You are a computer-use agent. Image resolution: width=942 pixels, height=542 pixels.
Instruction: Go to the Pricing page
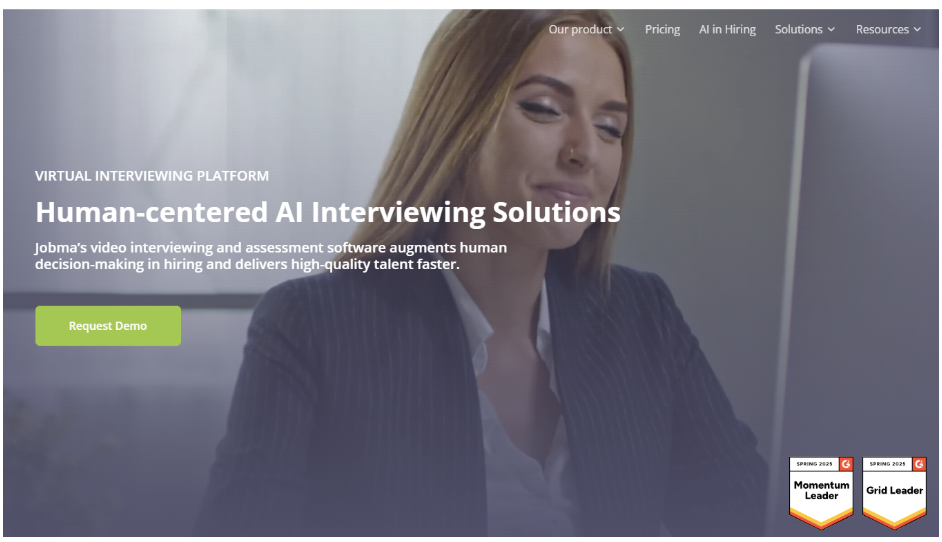pyautogui.click(x=662, y=29)
